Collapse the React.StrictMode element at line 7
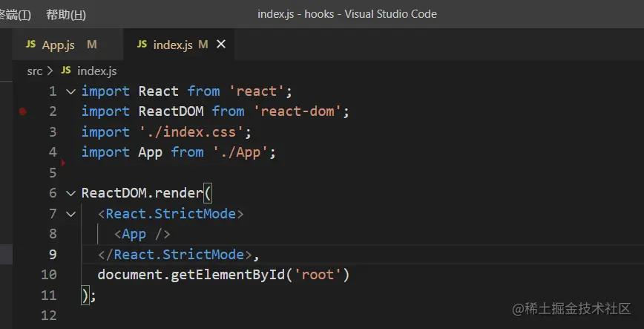 coord(70,214)
